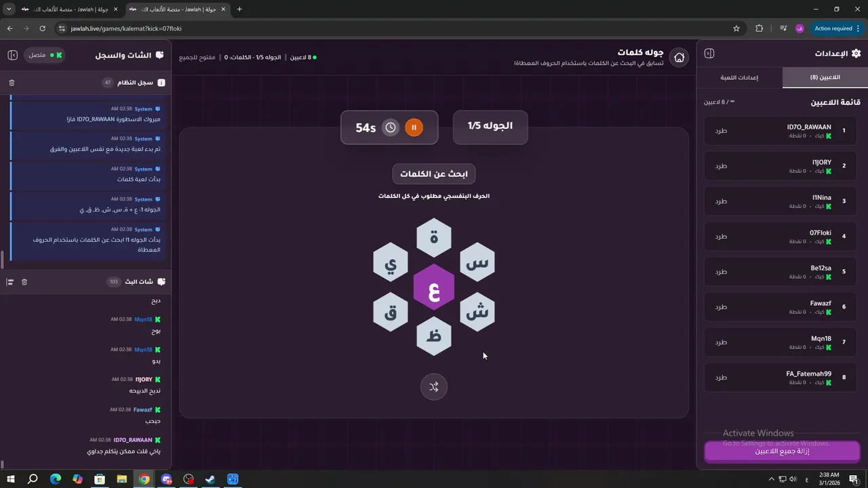The height and width of the screenshot is (488, 868).
Task: Clear the stream chat (شات البث) with trash icon
Action: (24, 282)
